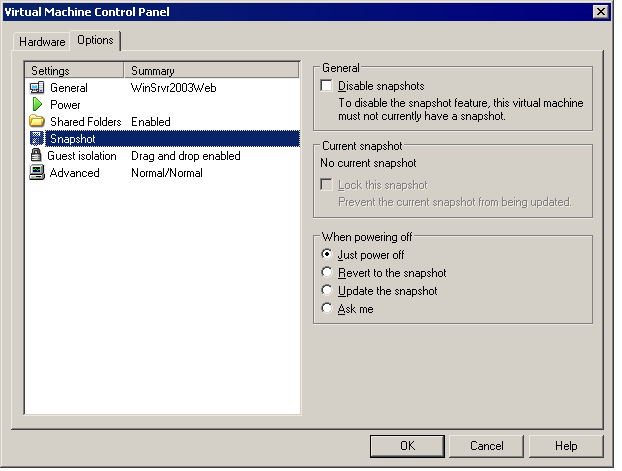The image size is (622, 471).
Task: Click the Snapshot row icon
Action: 37,139
